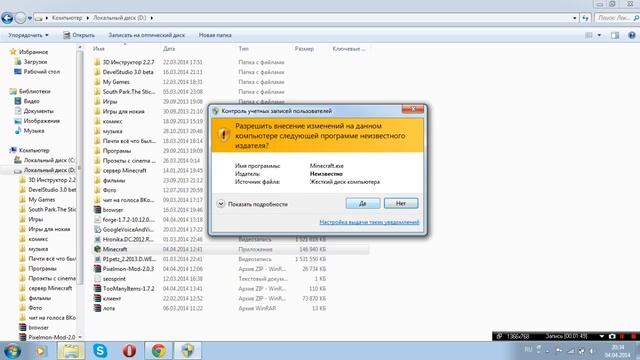Click Новая папка in the toolbar
The width and height of the screenshot is (640, 360).
click(x=215, y=36)
